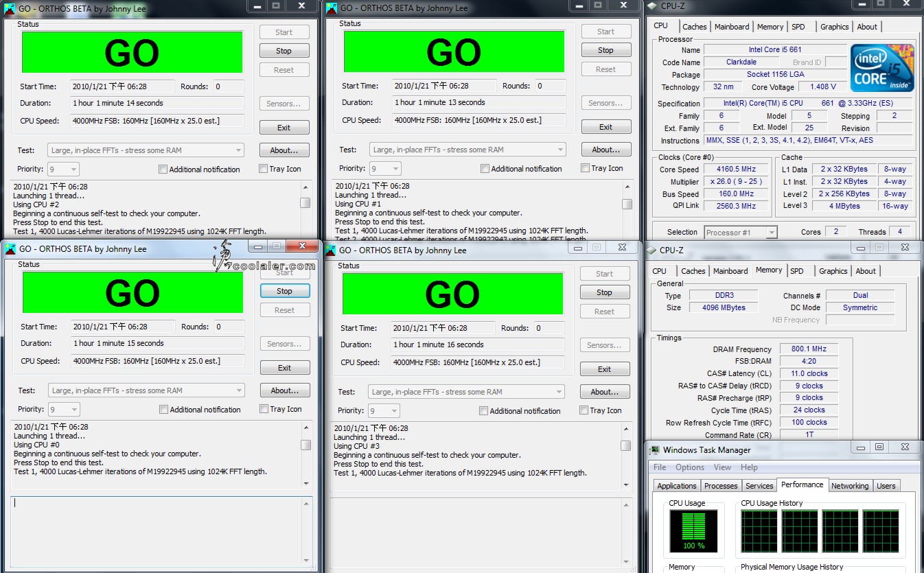Screen dimensions: 924x573
Task: Click the CPU Usage 100 % gauge in Task Manager
Action: click(x=693, y=532)
